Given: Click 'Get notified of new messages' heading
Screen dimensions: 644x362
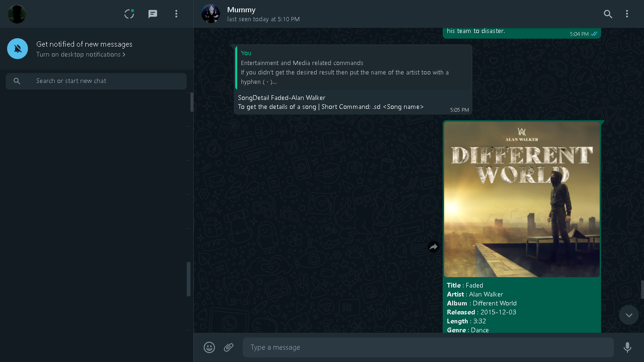Looking at the screenshot, I should (x=84, y=44).
